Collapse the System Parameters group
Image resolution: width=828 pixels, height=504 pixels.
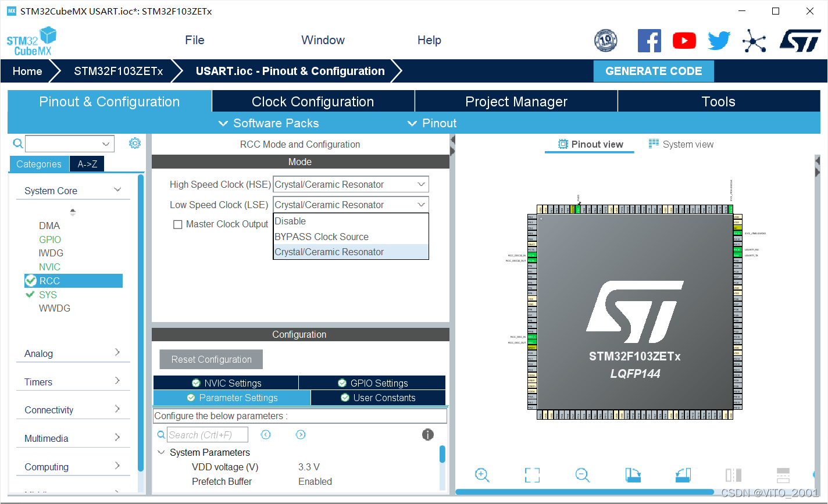click(x=161, y=452)
